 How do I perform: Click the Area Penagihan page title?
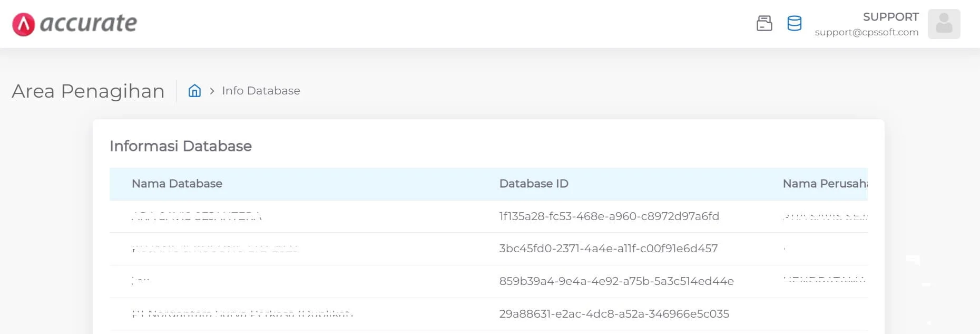point(88,91)
